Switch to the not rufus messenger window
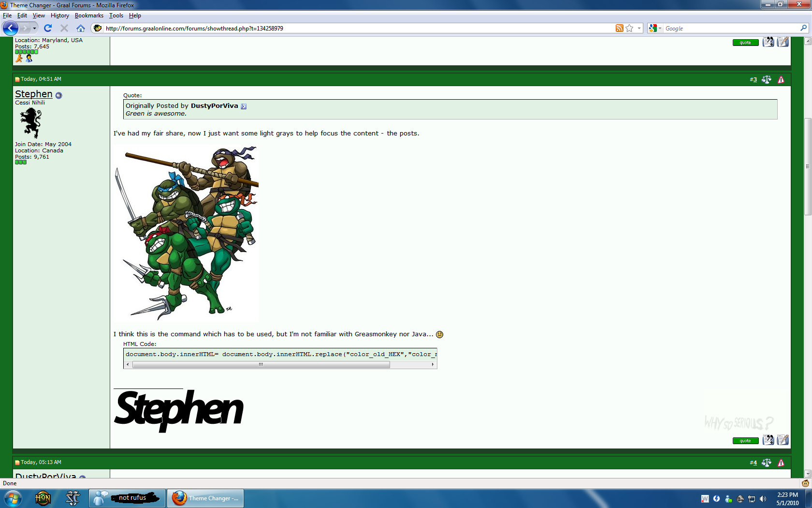This screenshot has height=508, width=812. (x=127, y=498)
